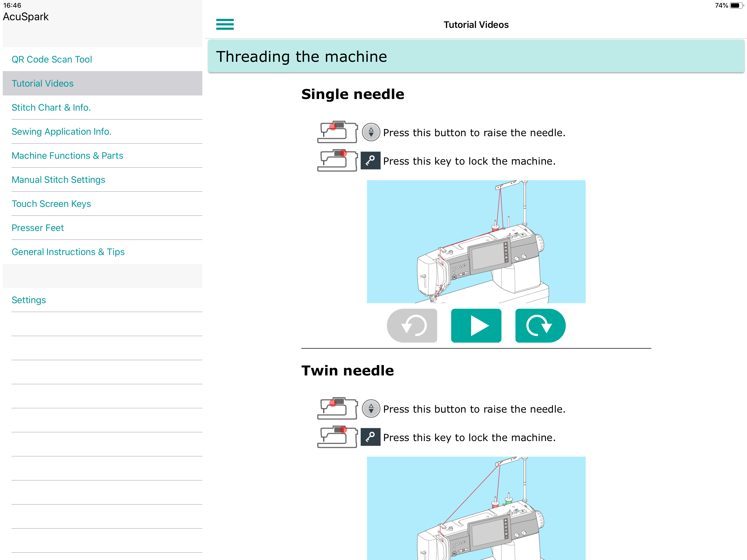747x560 pixels.
Task: Click the lock key icon under Single needle
Action: [x=370, y=161]
